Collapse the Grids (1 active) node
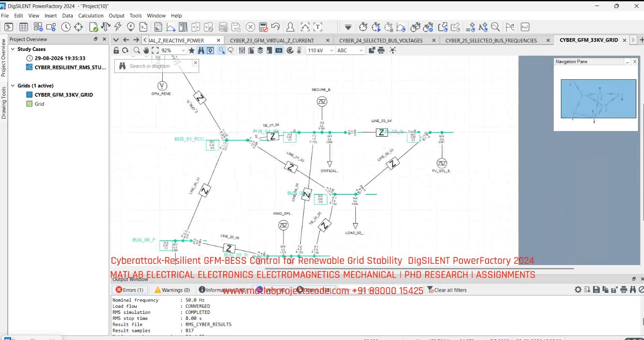 pyautogui.click(x=12, y=86)
